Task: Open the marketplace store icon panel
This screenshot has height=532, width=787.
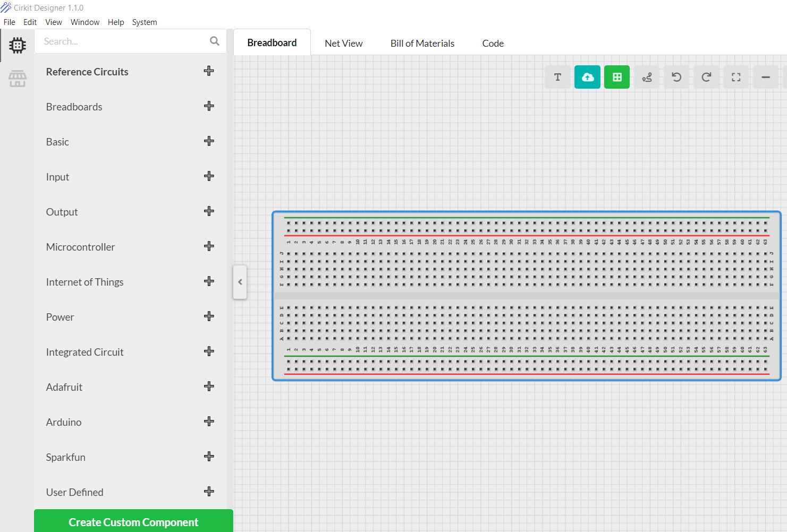Action: (x=17, y=79)
